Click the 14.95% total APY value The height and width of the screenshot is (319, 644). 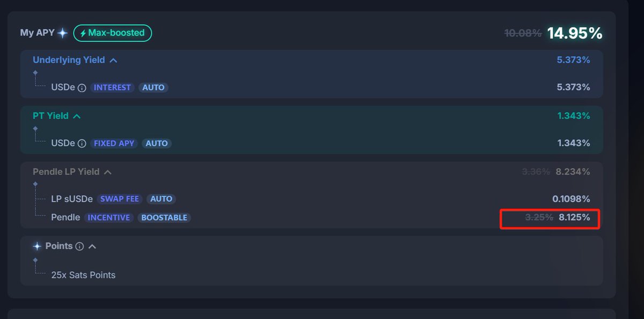pyautogui.click(x=575, y=33)
